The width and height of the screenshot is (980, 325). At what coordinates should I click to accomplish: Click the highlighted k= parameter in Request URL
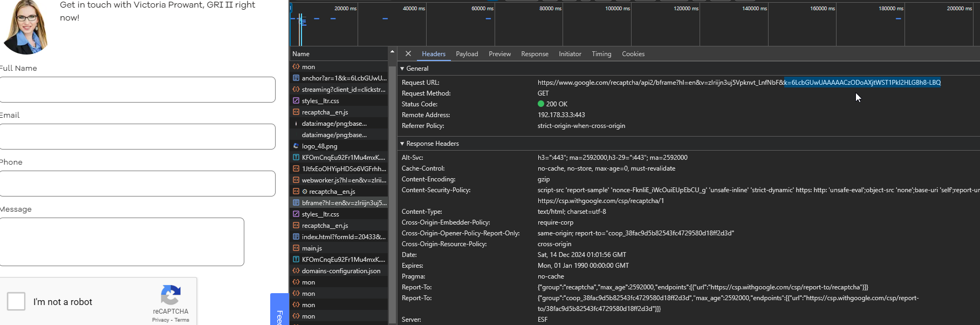coord(862,83)
